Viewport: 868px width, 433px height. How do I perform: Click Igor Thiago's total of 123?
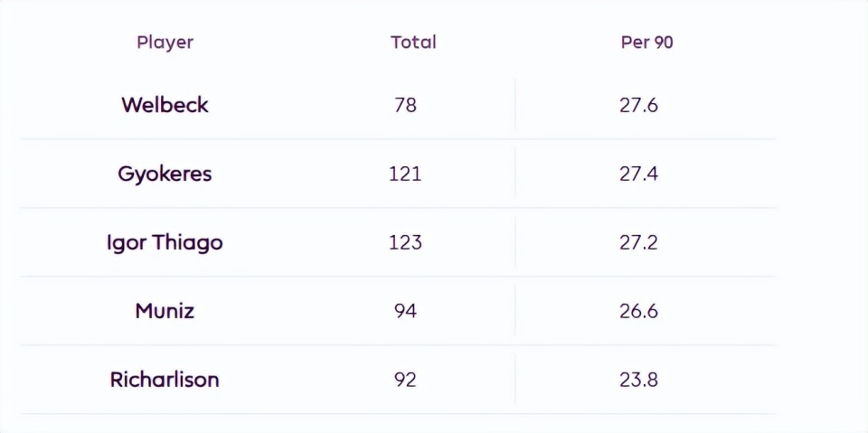[405, 242]
